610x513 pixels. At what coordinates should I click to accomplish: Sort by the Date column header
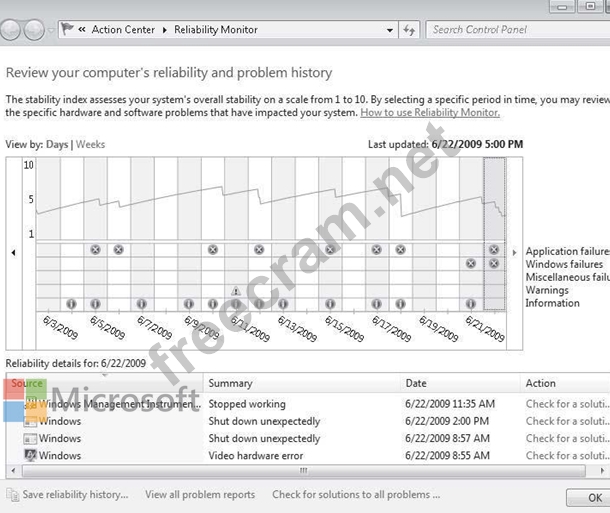[x=460, y=383]
